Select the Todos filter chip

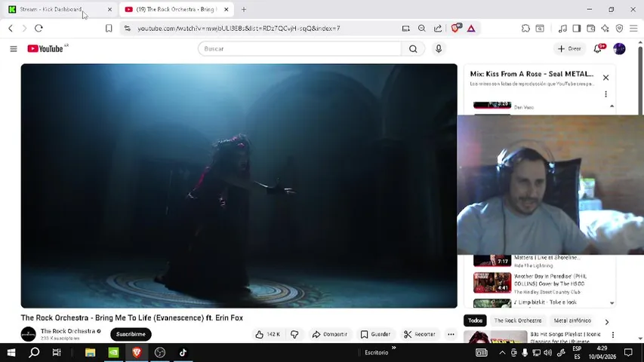coord(475,321)
